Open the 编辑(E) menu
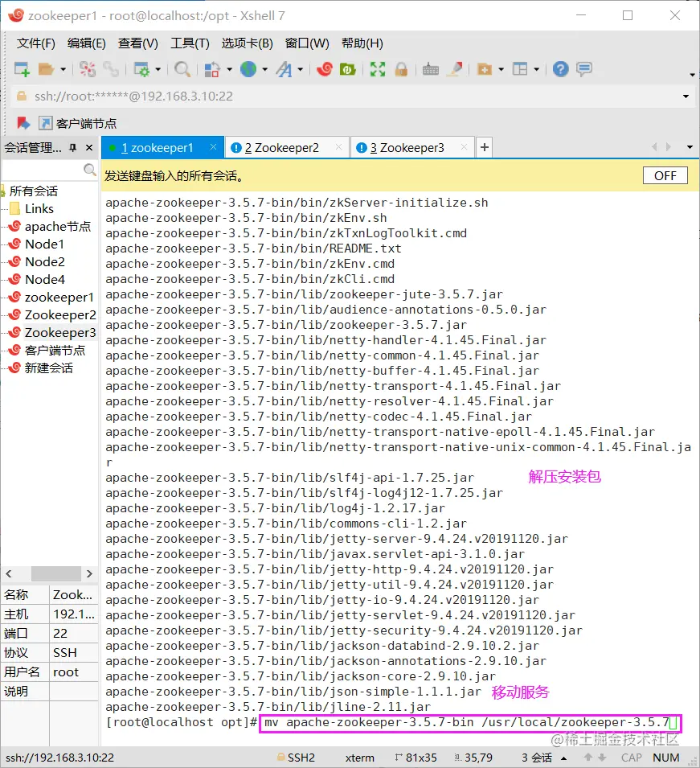This screenshot has width=700, height=768. coord(86,43)
